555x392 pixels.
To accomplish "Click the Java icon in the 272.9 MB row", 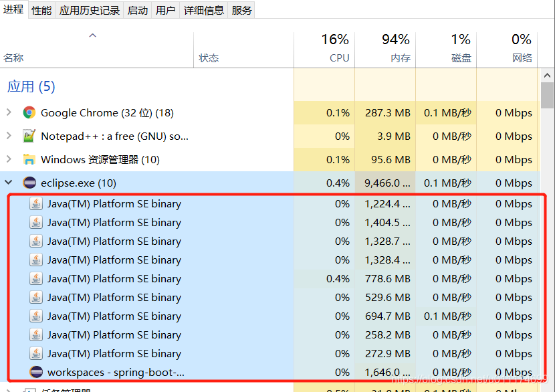I will coord(36,354).
